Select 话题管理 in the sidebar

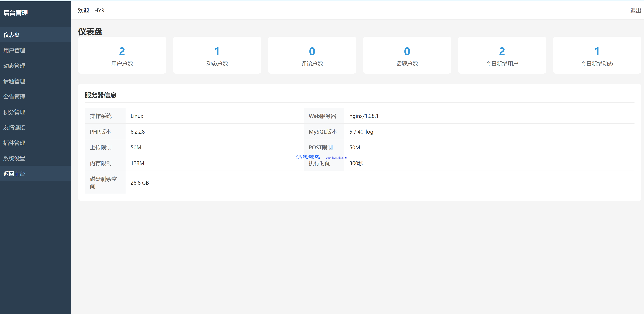(14, 81)
